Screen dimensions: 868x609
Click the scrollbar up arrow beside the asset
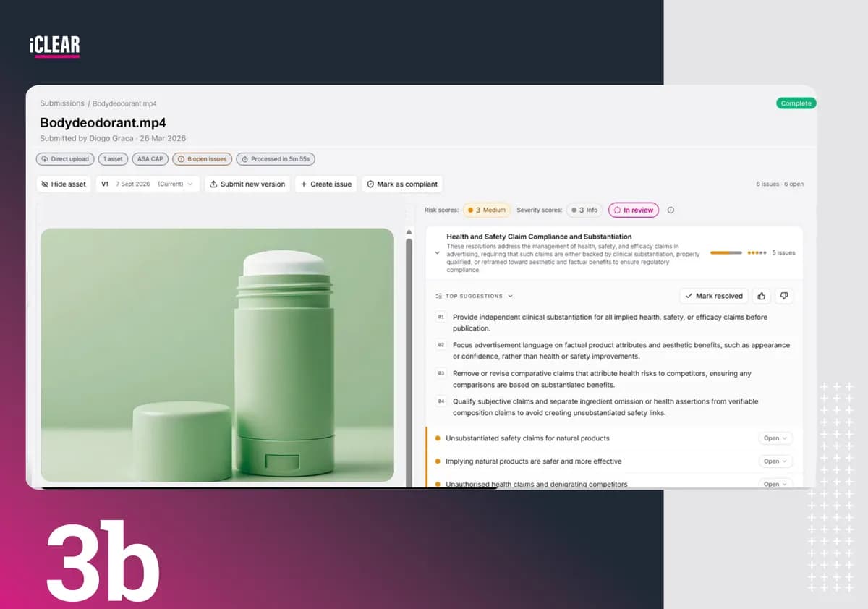[x=409, y=232]
